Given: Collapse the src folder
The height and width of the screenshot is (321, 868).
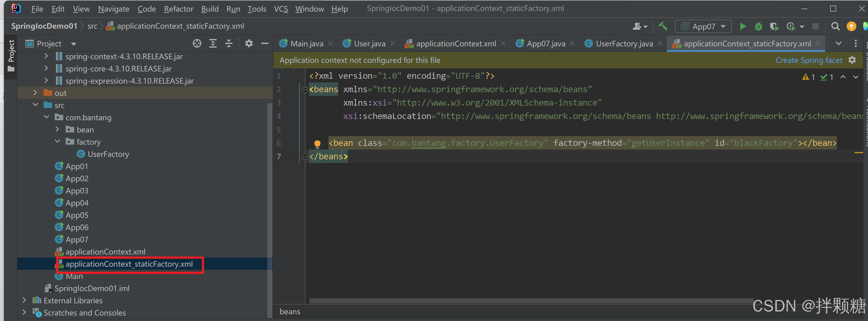Looking at the screenshot, I should click(35, 105).
